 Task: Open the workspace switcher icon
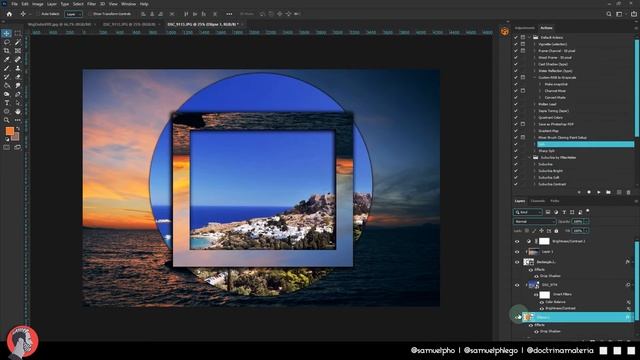pos(619,14)
